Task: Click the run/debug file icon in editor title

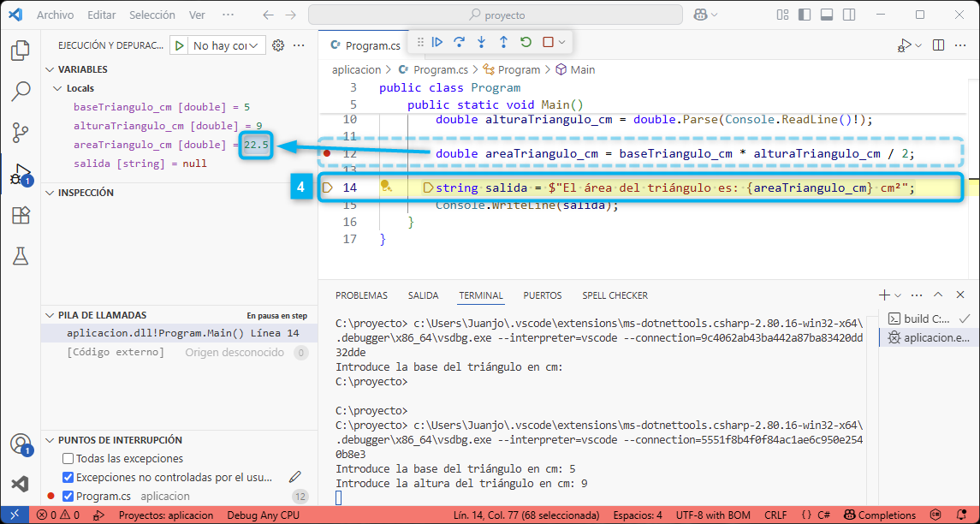Action: click(x=905, y=45)
